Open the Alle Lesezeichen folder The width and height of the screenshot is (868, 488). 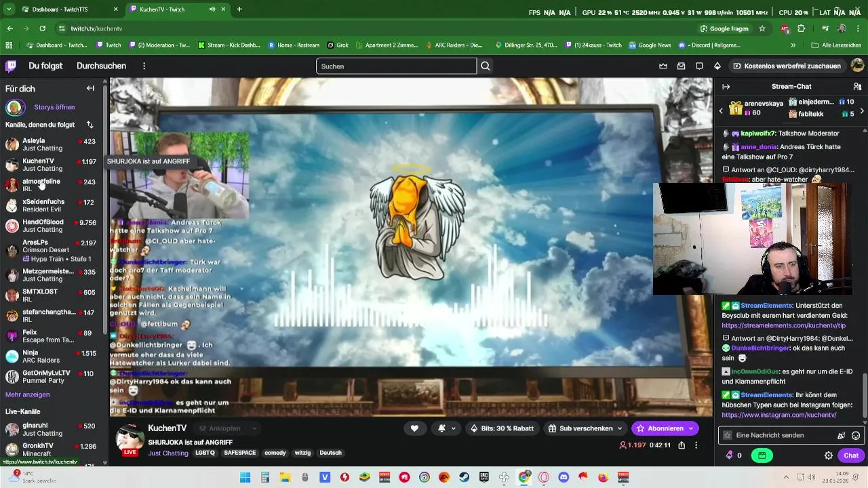coord(836,45)
